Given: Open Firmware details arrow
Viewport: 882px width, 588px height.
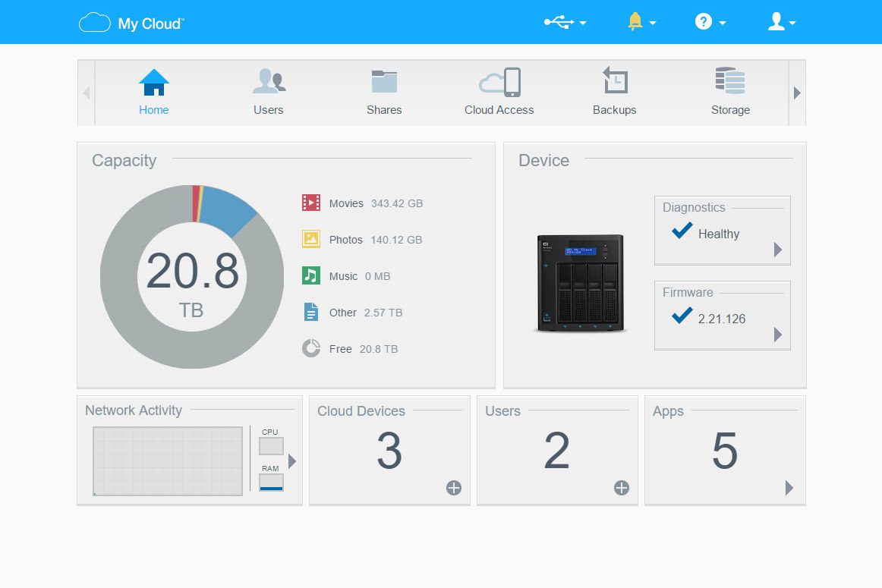Looking at the screenshot, I should click(778, 335).
